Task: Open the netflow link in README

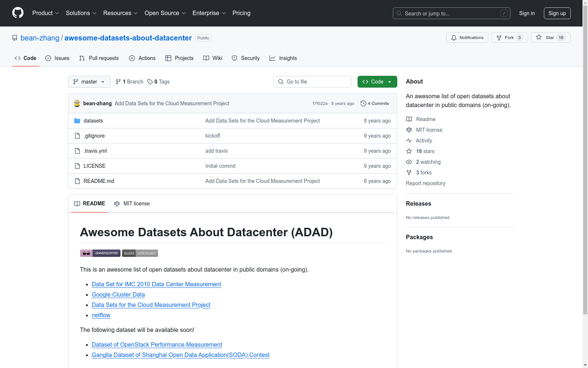Action: click(x=101, y=315)
